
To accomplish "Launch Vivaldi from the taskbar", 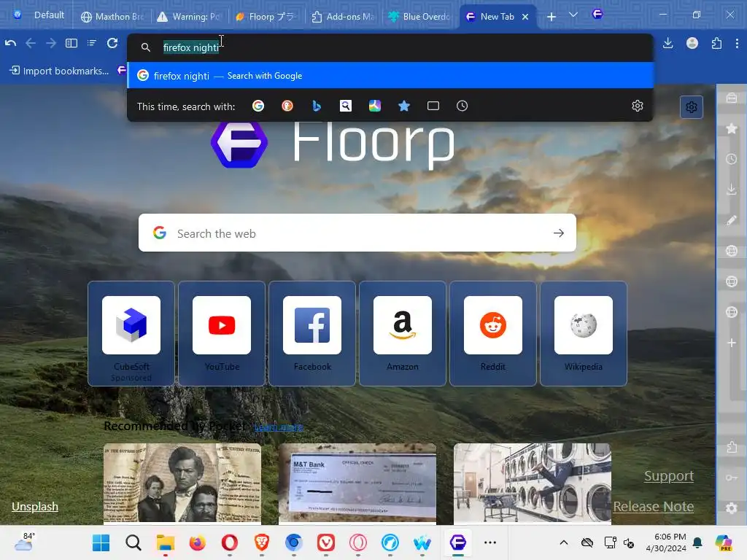I will point(326,542).
